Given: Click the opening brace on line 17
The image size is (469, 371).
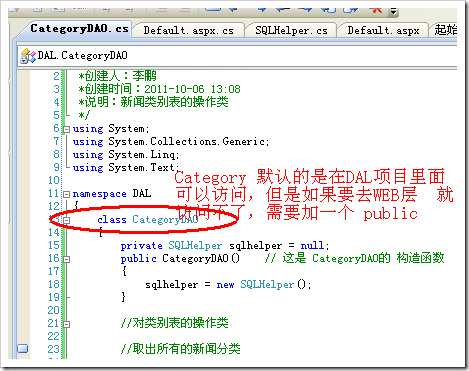Looking at the screenshot, I should click(124, 271).
